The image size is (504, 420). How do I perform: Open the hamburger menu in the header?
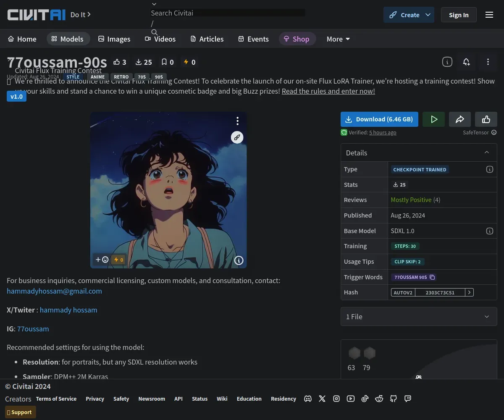point(489,15)
